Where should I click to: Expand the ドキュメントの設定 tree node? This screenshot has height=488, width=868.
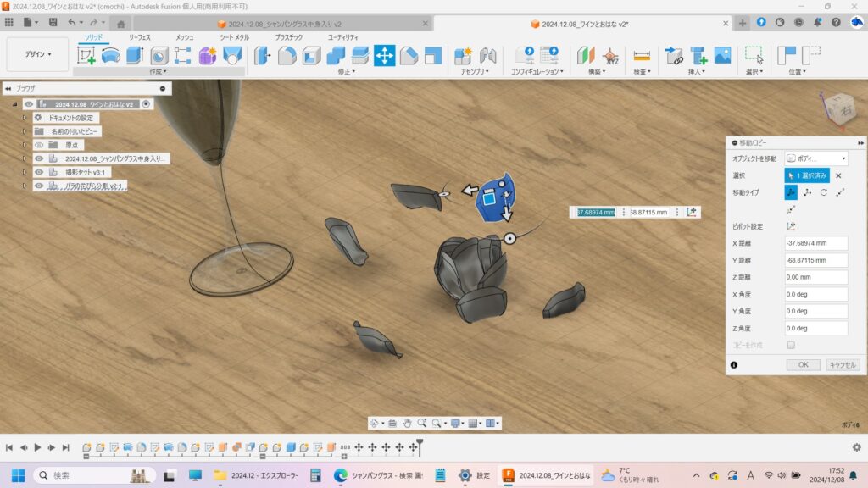[25, 118]
